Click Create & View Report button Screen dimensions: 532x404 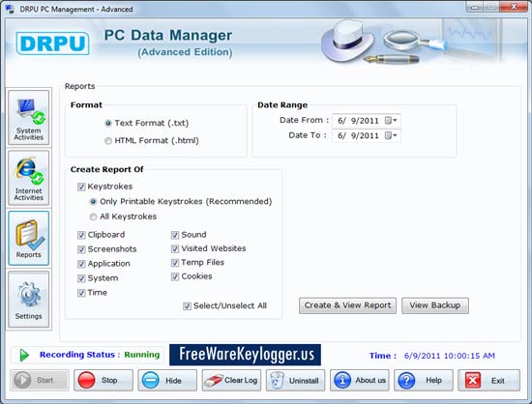coord(347,305)
